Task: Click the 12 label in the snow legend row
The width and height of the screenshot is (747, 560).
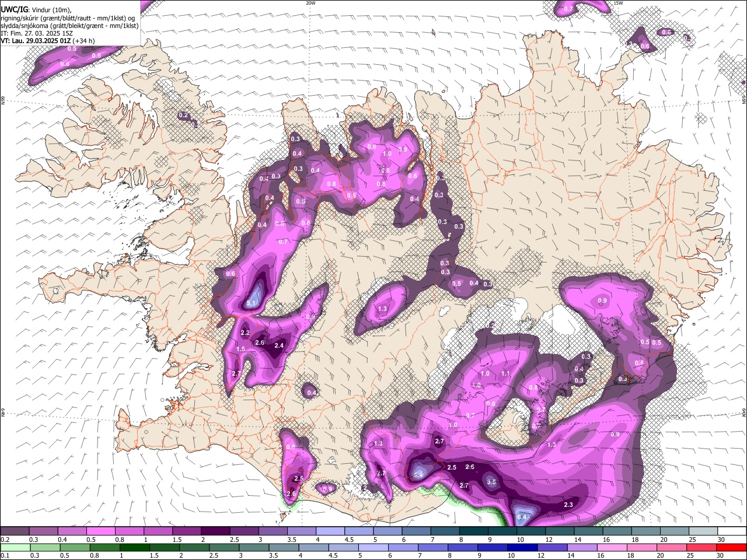Action: [549, 540]
